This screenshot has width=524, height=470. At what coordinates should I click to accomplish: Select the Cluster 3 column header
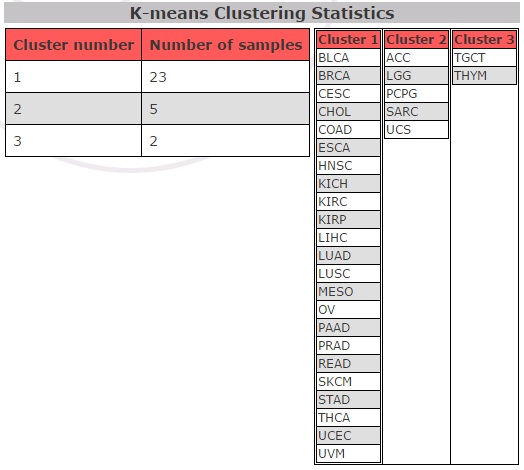pyautogui.click(x=484, y=40)
